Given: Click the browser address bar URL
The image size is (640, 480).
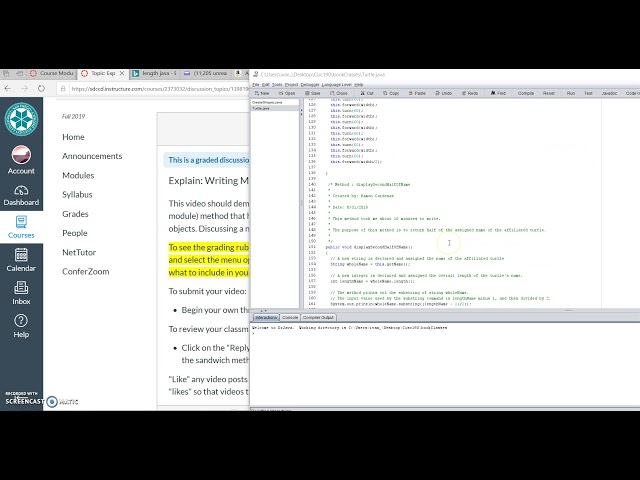Looking at the screenshot, I should click(159, 89).
